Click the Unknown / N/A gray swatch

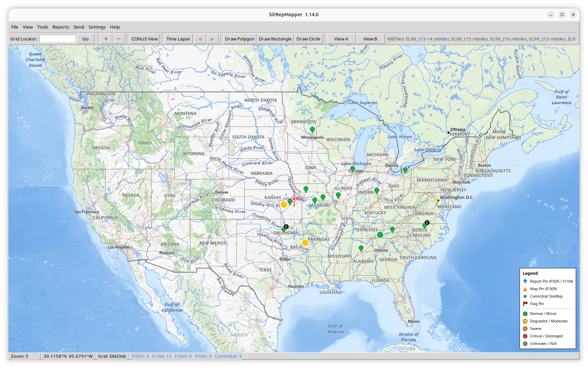pyautogui.click(x=525, y=344)
